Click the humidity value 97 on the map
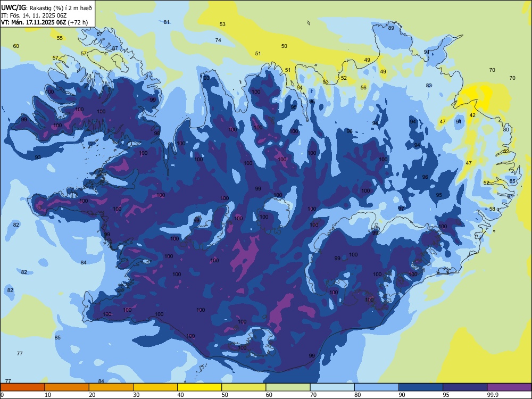The height and width of the screenshot is (399, 532). click(401, 209)
